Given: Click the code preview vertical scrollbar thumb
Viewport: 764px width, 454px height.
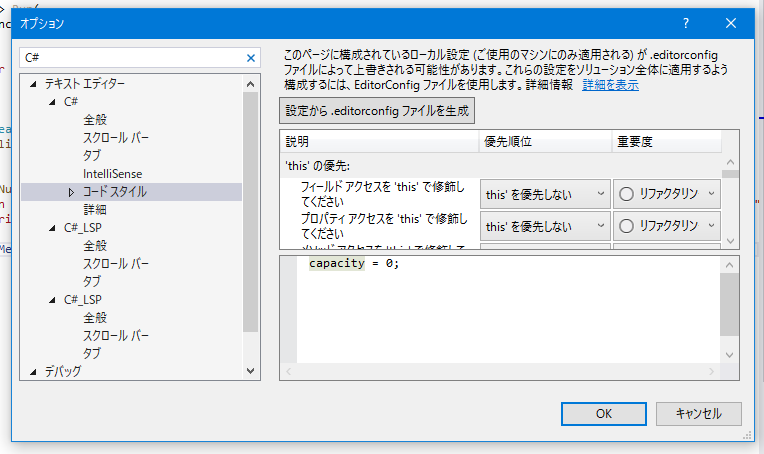Looking at the screenshot, I should 729,304.
